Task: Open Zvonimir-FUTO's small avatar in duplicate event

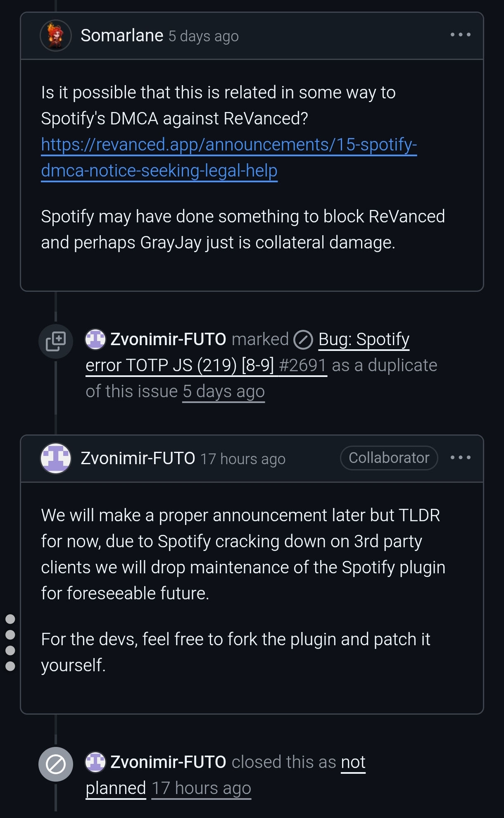Action: pos(95,339)
